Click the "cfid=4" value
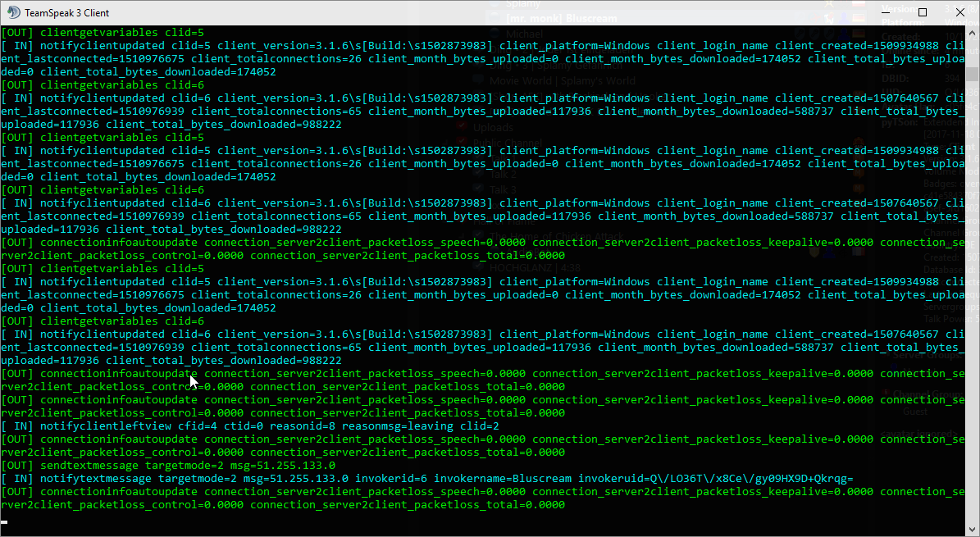The height and width of the screenshot is (537, 980). coord(198,426)
